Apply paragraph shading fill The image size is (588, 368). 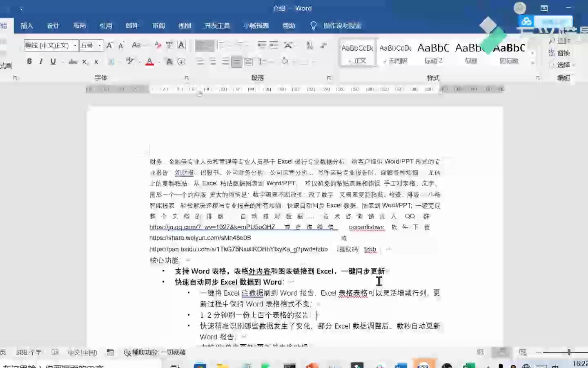tap(285, 62)
